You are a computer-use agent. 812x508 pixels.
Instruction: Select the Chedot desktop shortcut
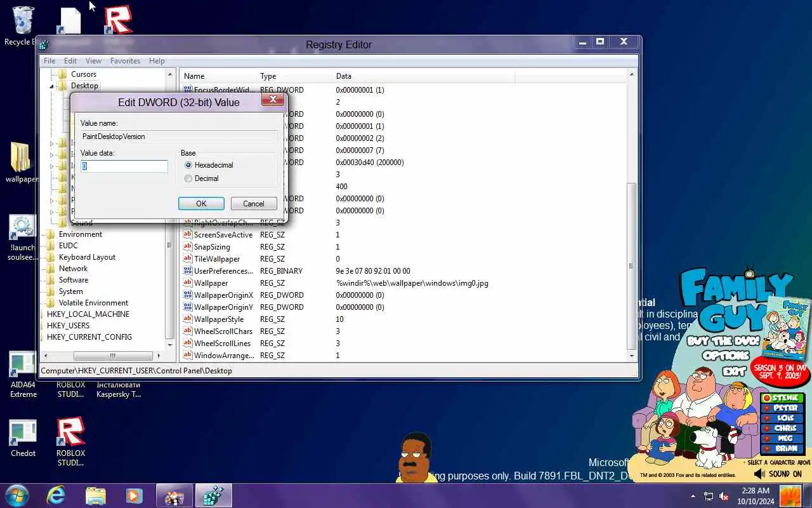pyautogui.click(x=23, y=438)
